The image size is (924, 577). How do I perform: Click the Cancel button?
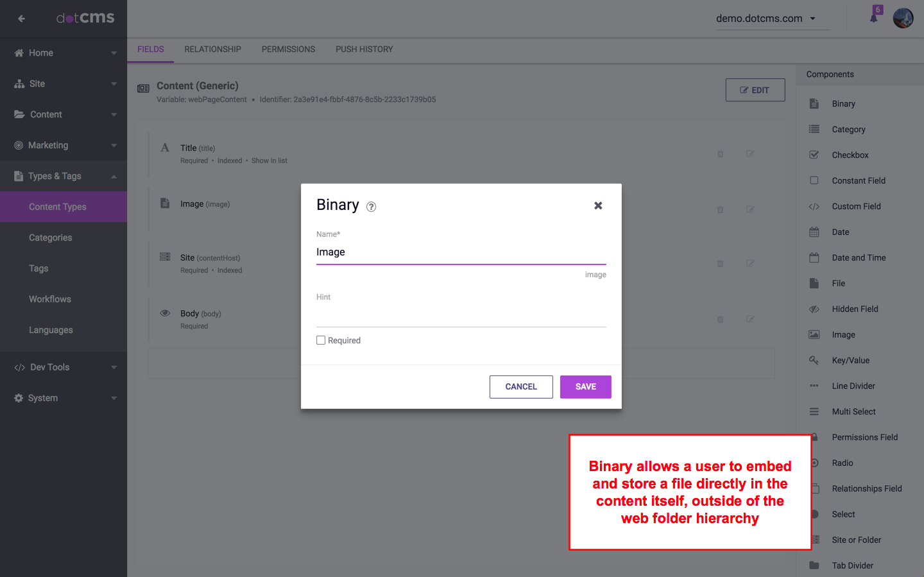coord(520,387)
